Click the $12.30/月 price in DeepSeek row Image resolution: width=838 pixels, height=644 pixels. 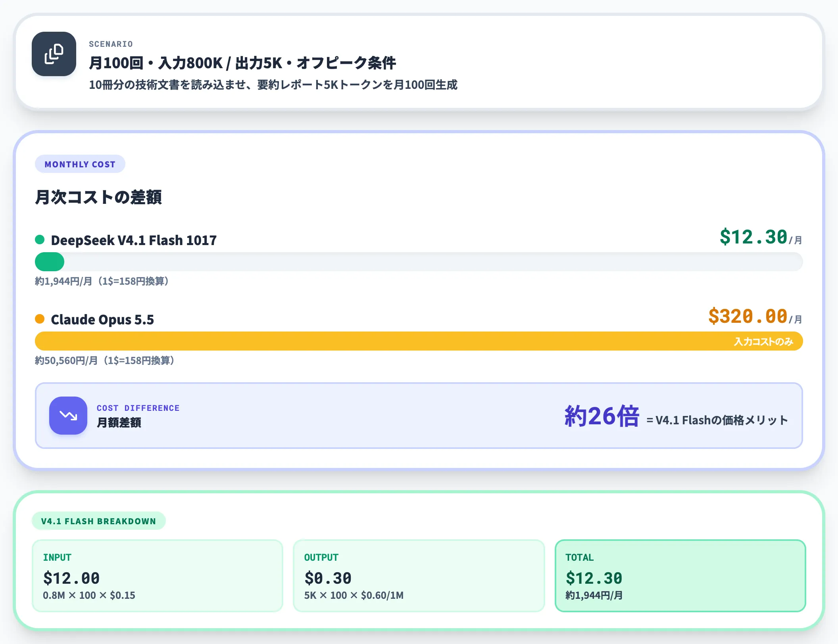761,237
